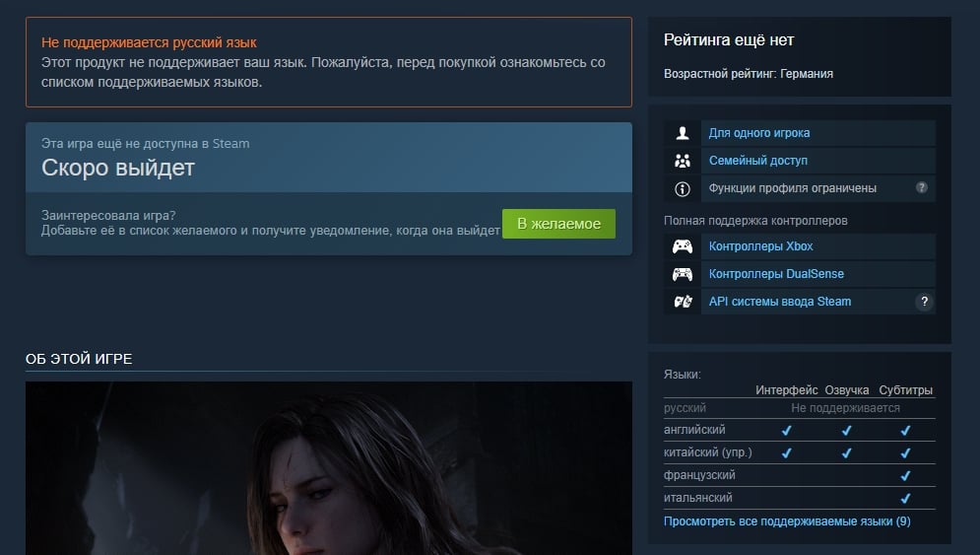This screenshot has height=555, width=980.
Task: Click Не поддерживается русский язык warning title
Action: (149, 42)
